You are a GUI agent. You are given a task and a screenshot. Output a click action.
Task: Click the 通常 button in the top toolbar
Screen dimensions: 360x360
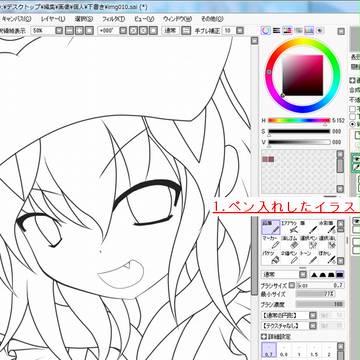pos(171,31)
